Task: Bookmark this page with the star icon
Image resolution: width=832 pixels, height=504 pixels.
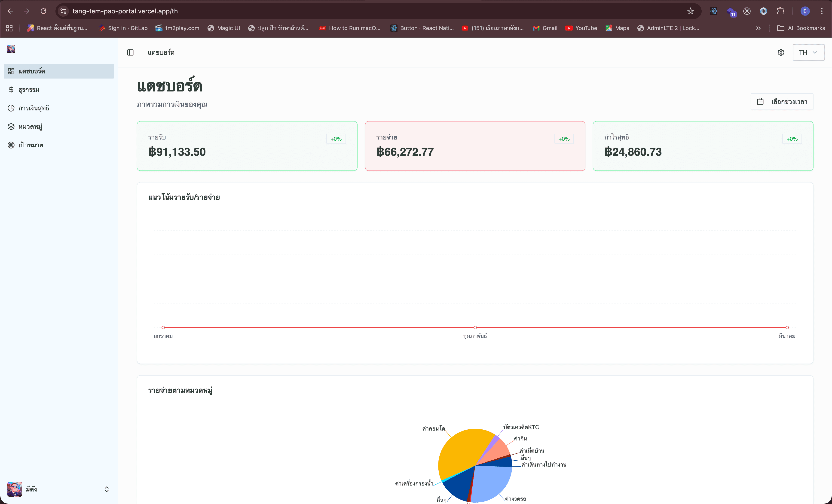Action: click(690, 11)
